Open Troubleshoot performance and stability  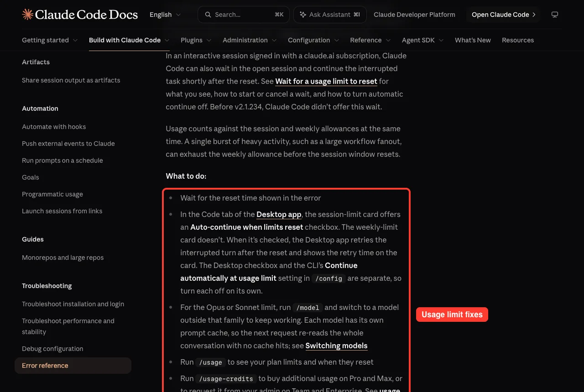pos(68,326)
